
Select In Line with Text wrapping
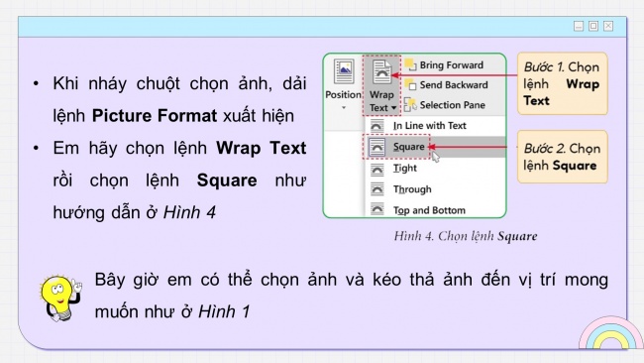pyautogui.click(x=430, y=125)
